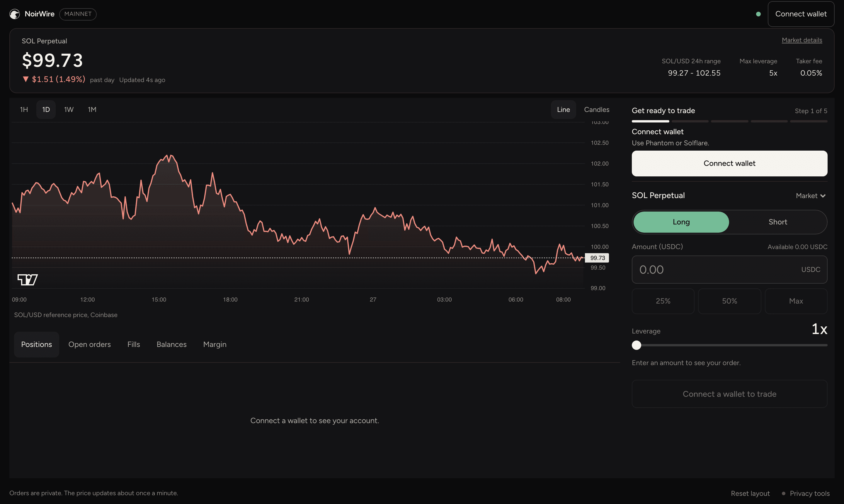Set the chart timeframe to 1W
This screenshot has width=844, height=504.
tap(69, 110)
